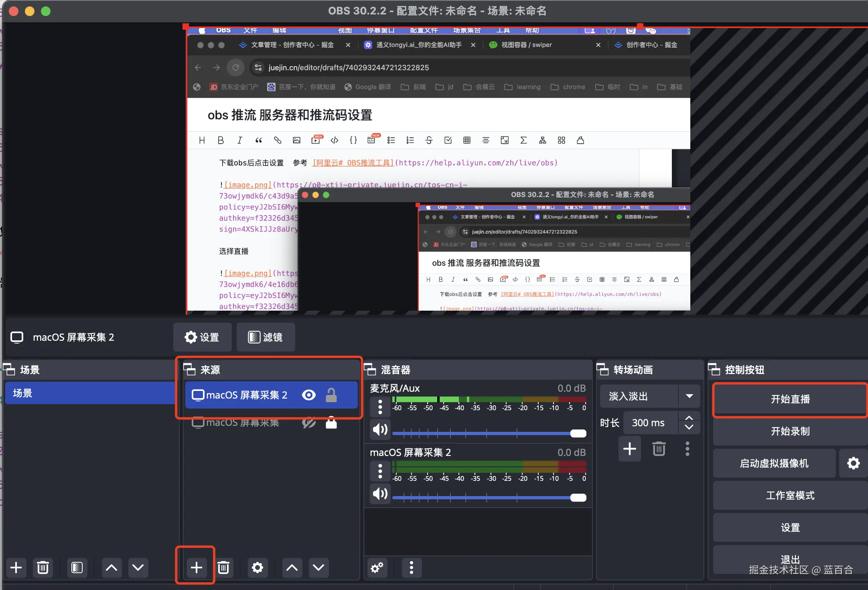Open advanced audio properties gears icon
The height and width of the screenshot is (590, 868).
click(x=377, y=568)
